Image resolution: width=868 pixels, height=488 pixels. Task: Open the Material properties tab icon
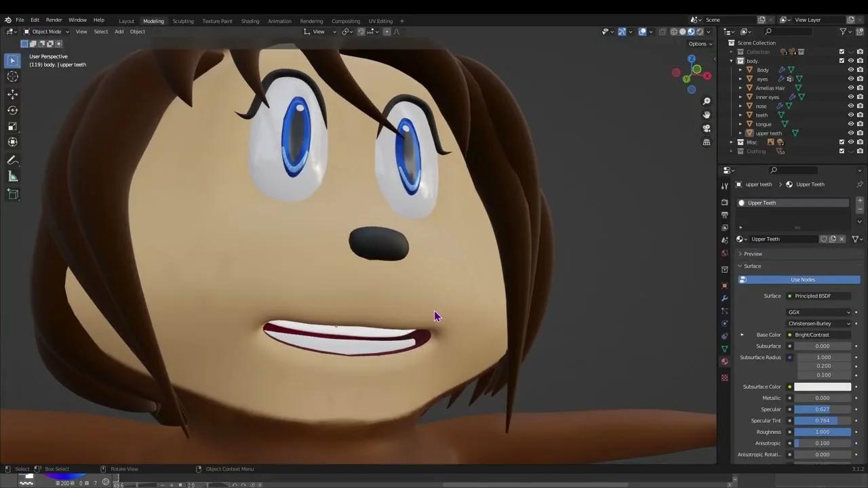[x=724, y=361]
